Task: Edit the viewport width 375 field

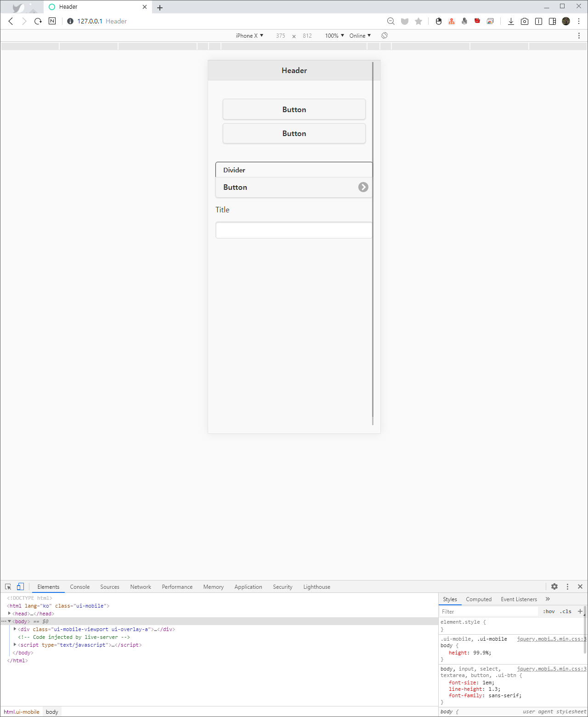Action: [281, 35]
